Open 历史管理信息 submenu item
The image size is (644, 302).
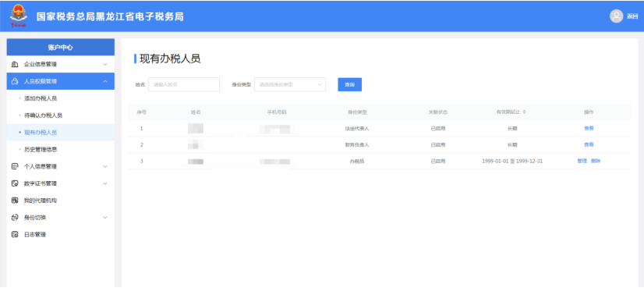coord(41,150)
